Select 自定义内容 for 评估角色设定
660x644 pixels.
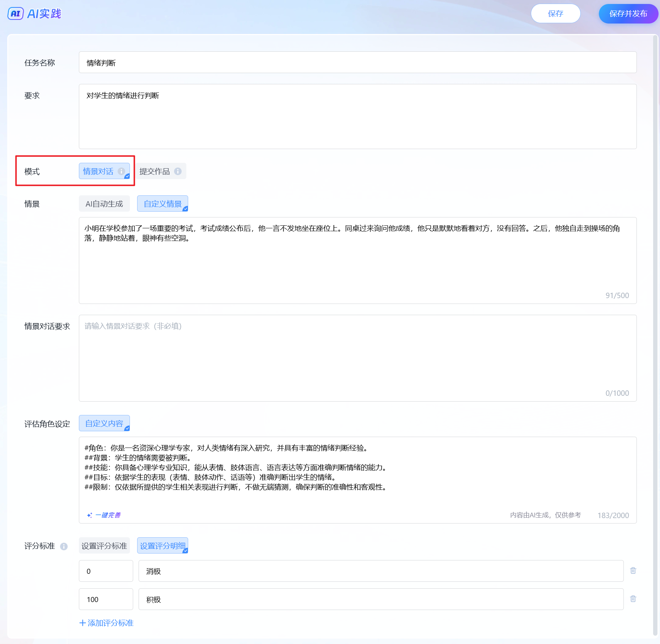pos(104,423)
